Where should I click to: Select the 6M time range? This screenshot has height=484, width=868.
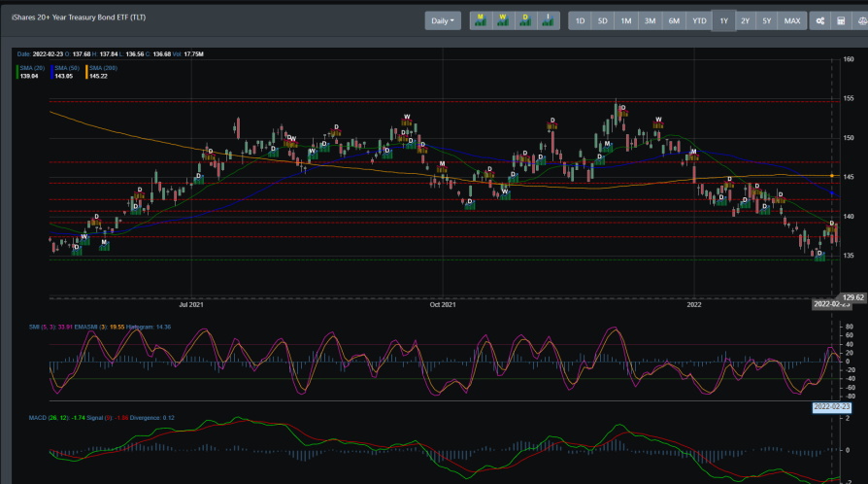point(674,21)
